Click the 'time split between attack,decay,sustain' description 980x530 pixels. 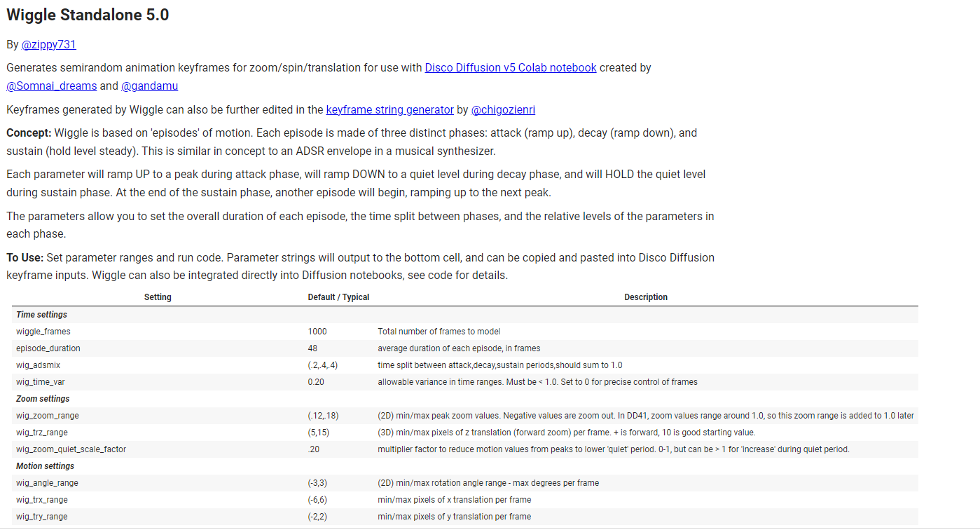[500, 365]
